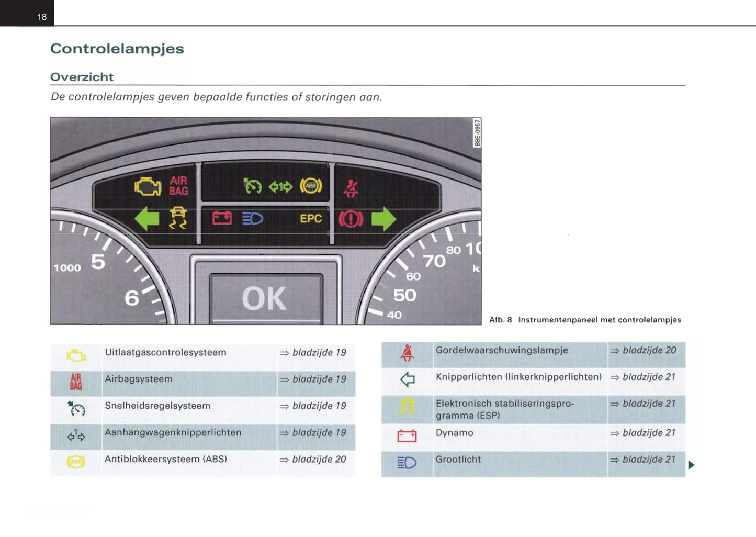The image size is (756, 537).
Task: Click the continuation arrow right of the Grootlicht row
Action: [x=691, y=465]
